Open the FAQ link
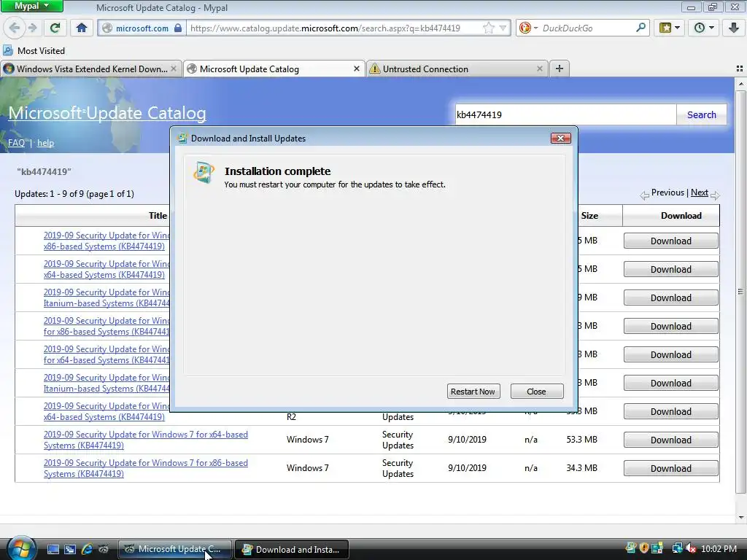The image size is (747, 560). tap(16, 143)
